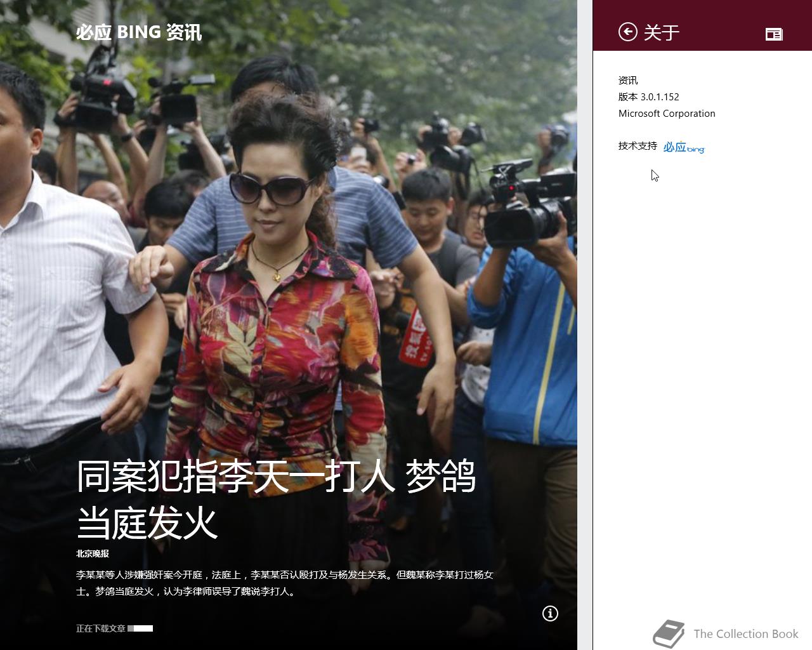Click the book icon of Collection Book watermark
Screen dimensions: 812x650
click(669, 633)
